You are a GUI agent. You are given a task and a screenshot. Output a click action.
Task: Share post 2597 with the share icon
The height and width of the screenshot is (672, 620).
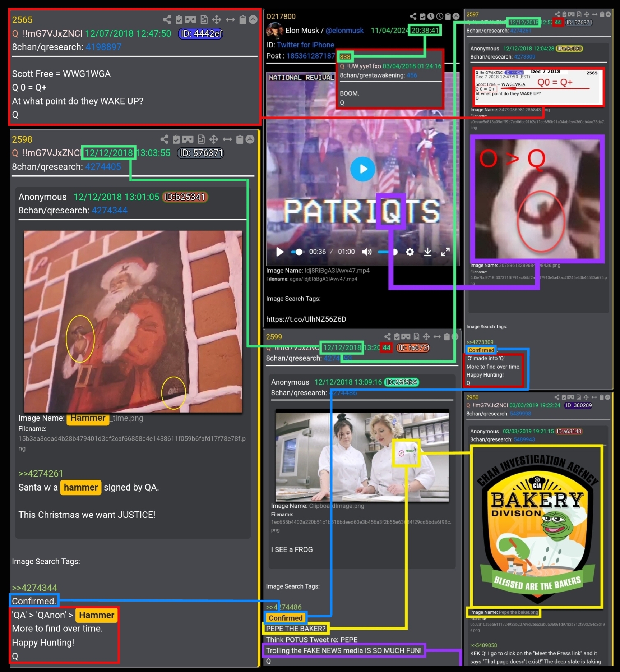point(557,14)
